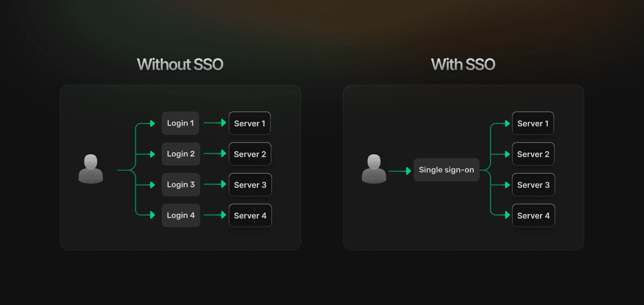This screenshot has height=305, width=644.
Task: Click green arrow between user and Single sign-on
Action: (x=400, y=171)
